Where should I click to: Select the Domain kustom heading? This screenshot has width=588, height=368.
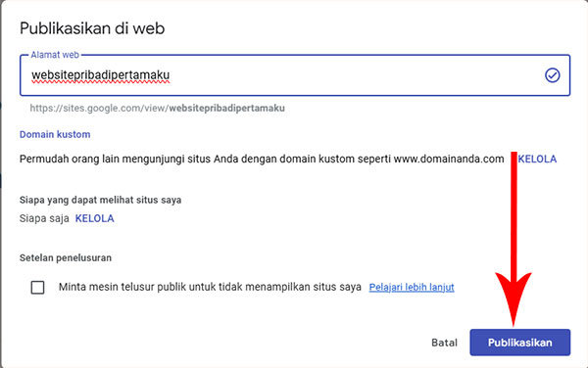[x=55, y=134]
